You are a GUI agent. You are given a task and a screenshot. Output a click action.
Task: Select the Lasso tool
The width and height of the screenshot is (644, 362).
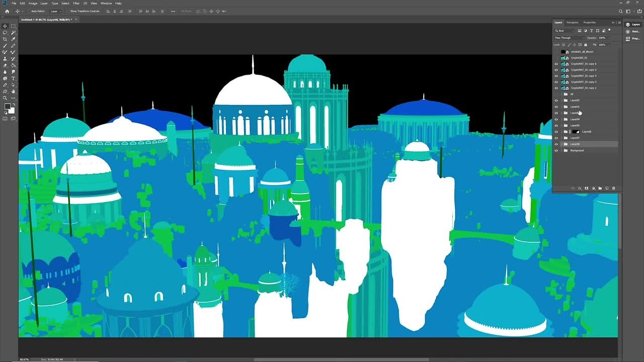point(6,33)
